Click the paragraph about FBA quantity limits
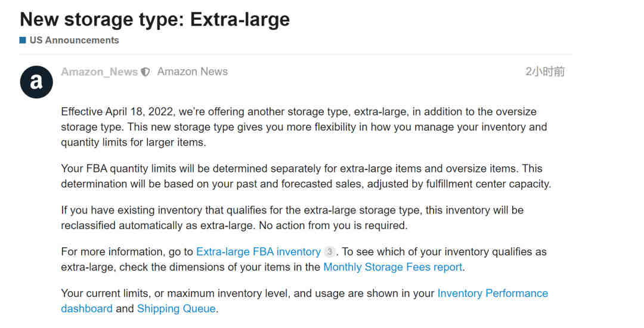 (306, 176)
